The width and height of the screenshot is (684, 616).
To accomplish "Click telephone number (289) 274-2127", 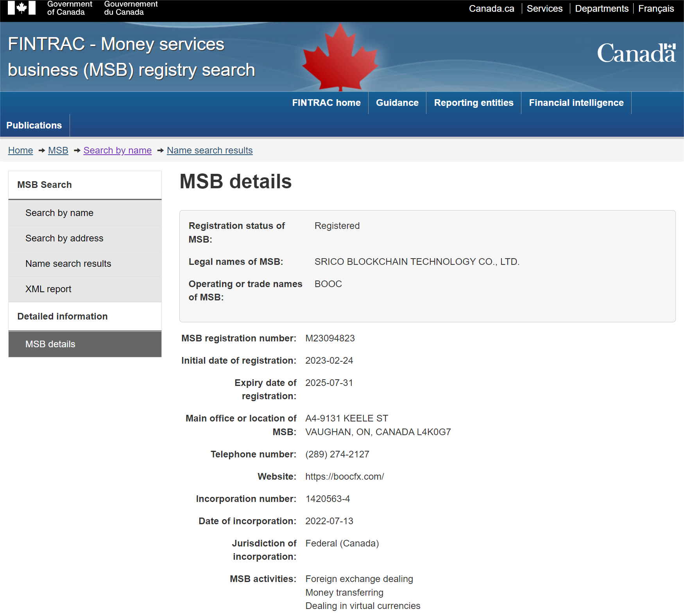I will (x=337, y=454).
